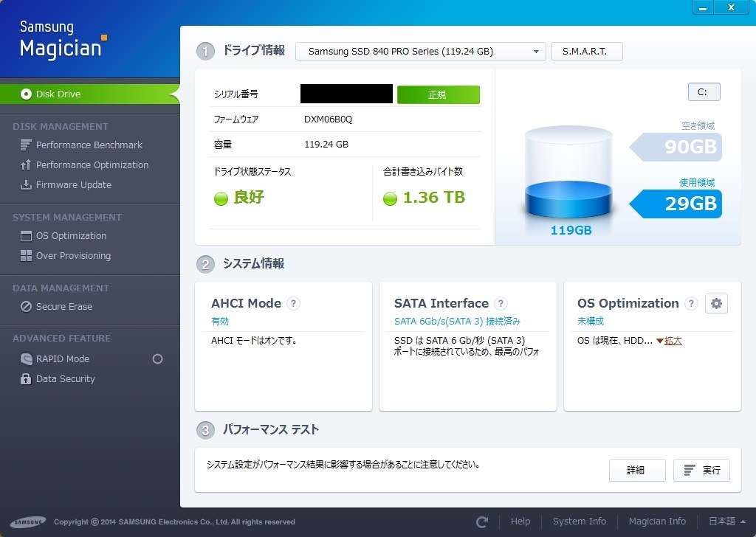The width and height of the screenshot is (756, 537).
Task: Open Performance Optimization in the sidebar
Action: 92,164
